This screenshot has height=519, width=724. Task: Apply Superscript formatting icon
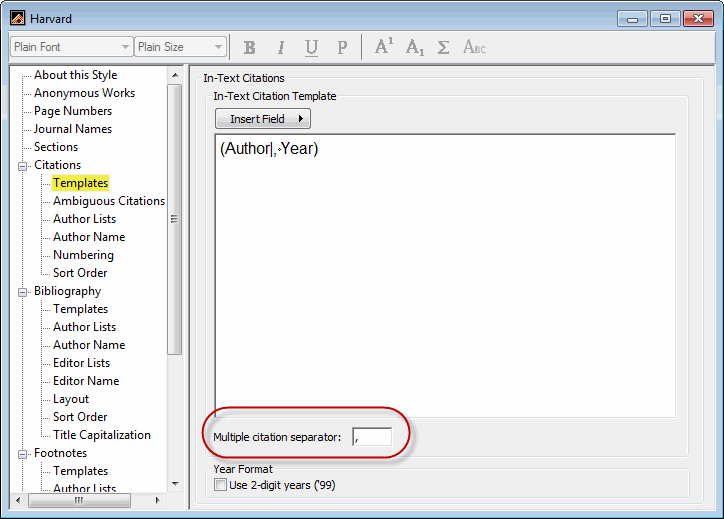tap(384, 46)
